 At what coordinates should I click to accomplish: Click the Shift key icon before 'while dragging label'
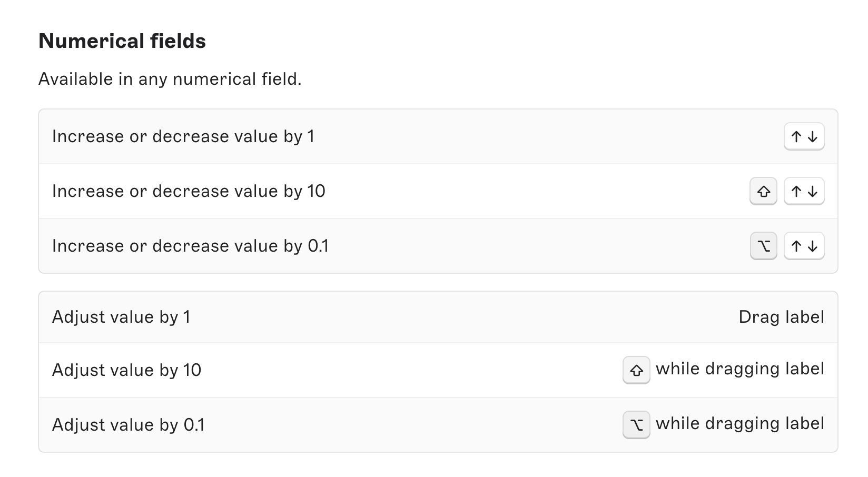pyautogui.click(x=636, y=371)
